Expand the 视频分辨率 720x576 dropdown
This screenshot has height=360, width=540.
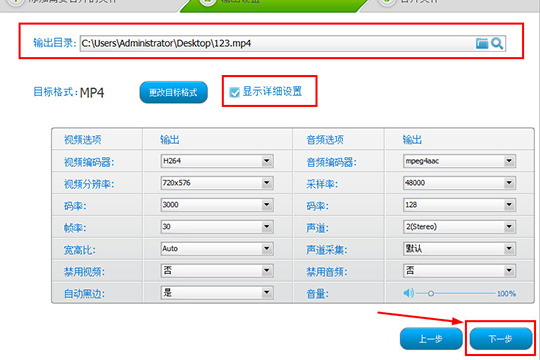[217, 183]
